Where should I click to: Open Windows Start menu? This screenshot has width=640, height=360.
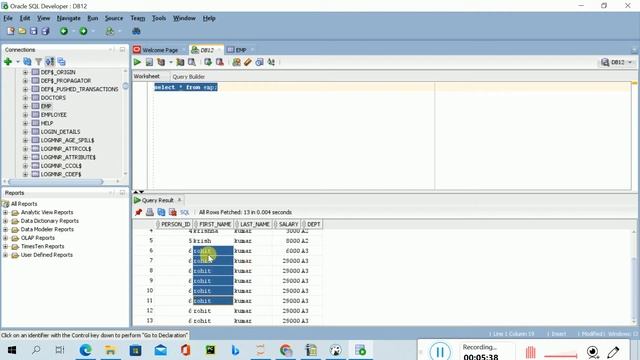[11, 350]
